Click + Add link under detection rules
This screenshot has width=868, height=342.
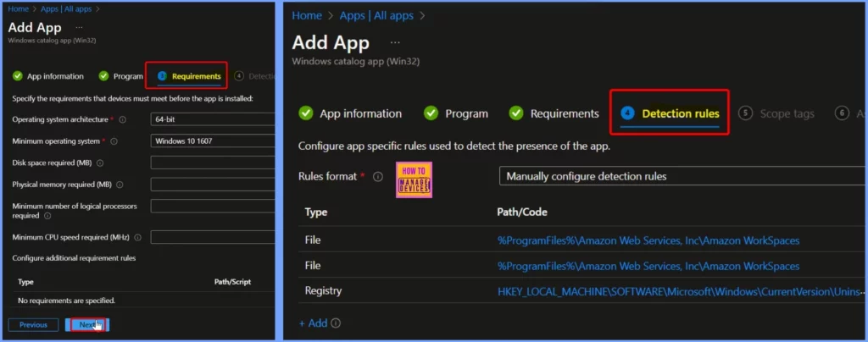tap(314, 323)
